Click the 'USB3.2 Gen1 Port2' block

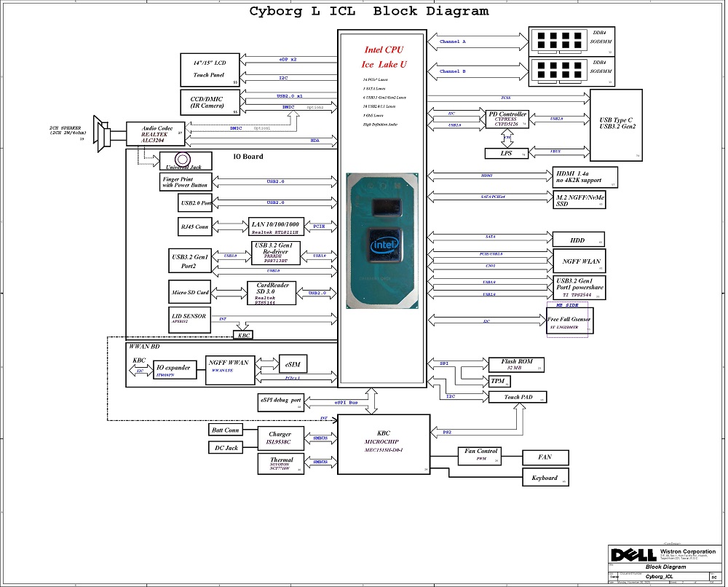pos(189,261)
